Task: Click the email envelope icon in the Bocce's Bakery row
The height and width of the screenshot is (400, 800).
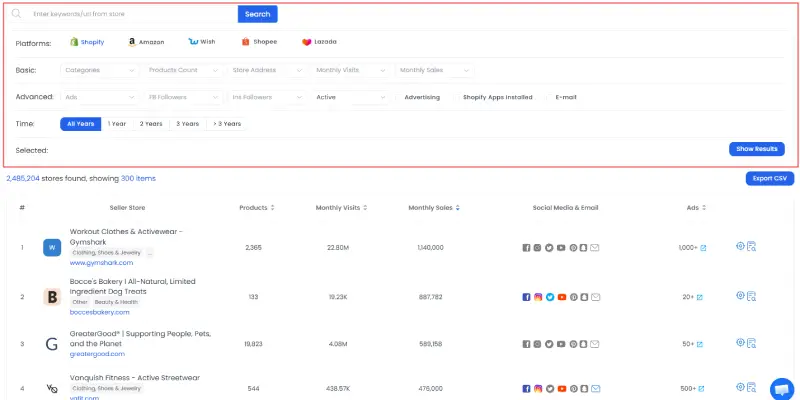Action: (x=595, y=297)
